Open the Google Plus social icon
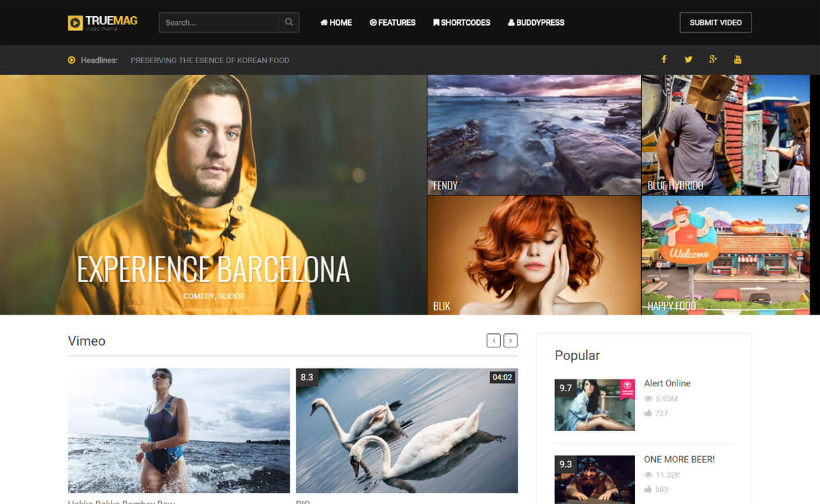Screen dimensions: 820x504 [x=713, y=60]
